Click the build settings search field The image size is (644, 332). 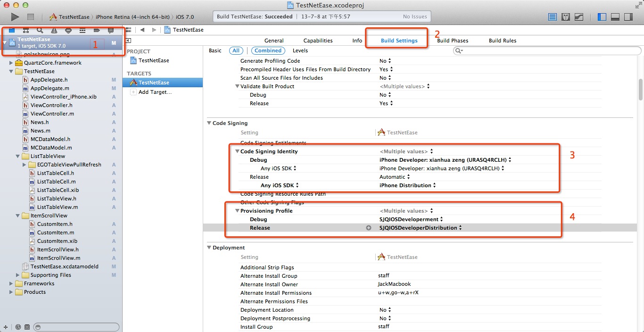point(547,50)
